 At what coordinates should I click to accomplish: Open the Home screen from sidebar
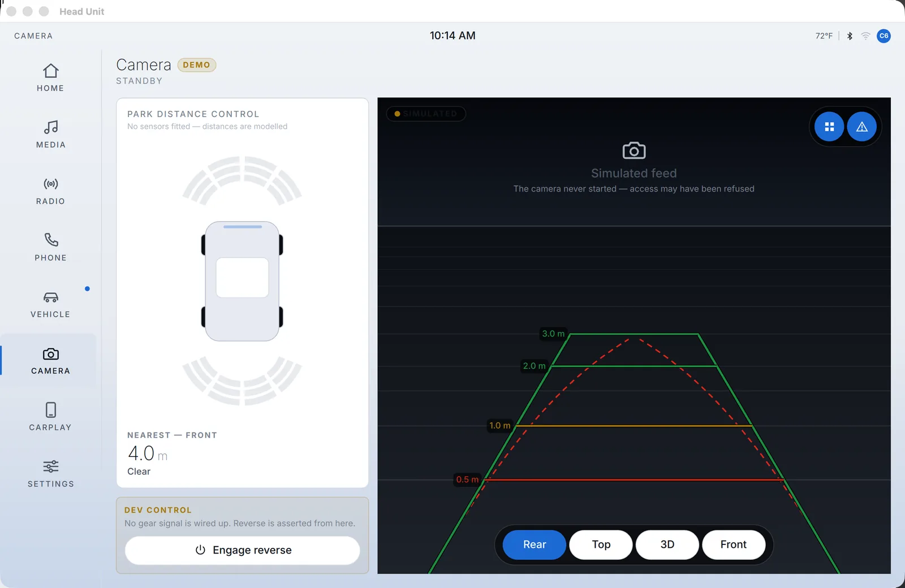click(x=50, y=78)
